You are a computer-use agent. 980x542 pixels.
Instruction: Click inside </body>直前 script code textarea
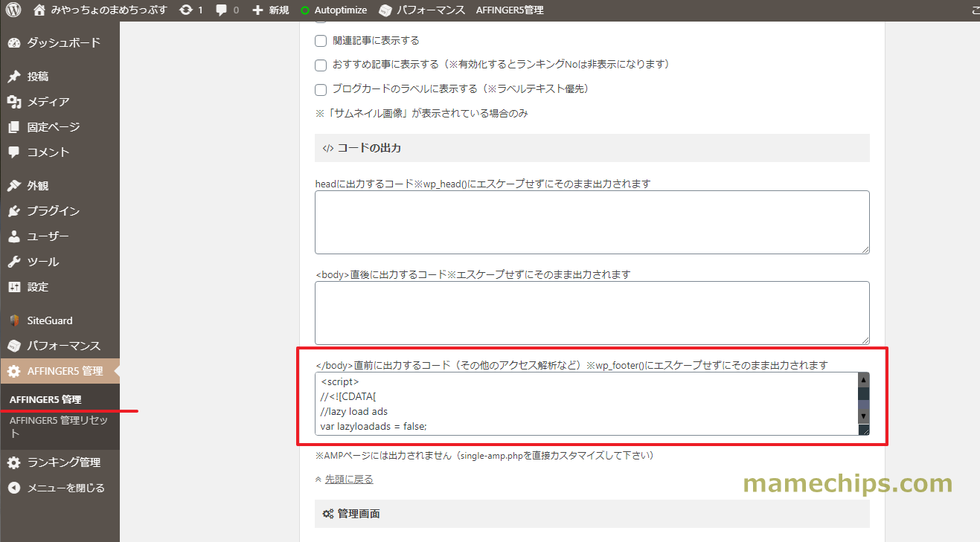tap(586, 404)
